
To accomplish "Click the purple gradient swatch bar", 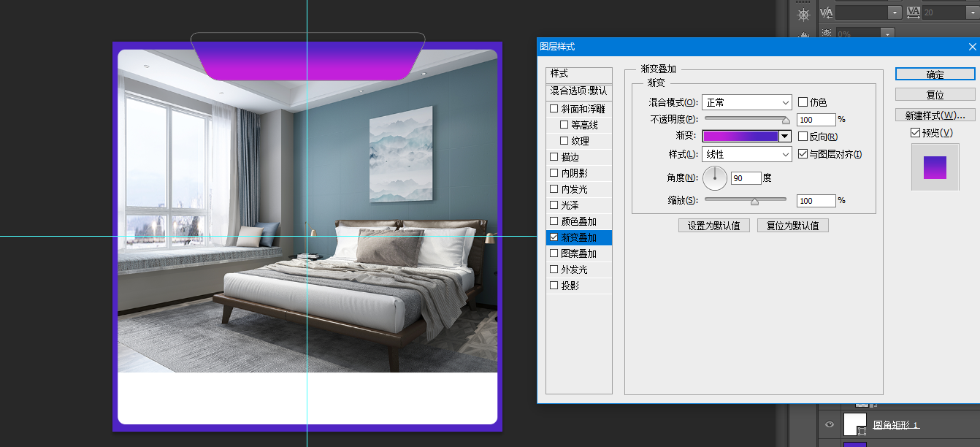I will click(x=740, y=136).
